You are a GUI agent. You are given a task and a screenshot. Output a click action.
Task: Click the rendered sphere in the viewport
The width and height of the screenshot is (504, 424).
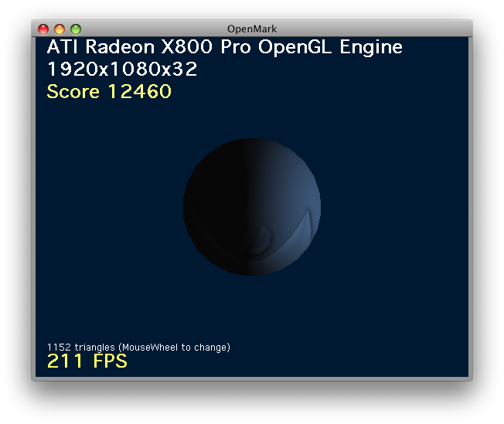click(252, 207)
